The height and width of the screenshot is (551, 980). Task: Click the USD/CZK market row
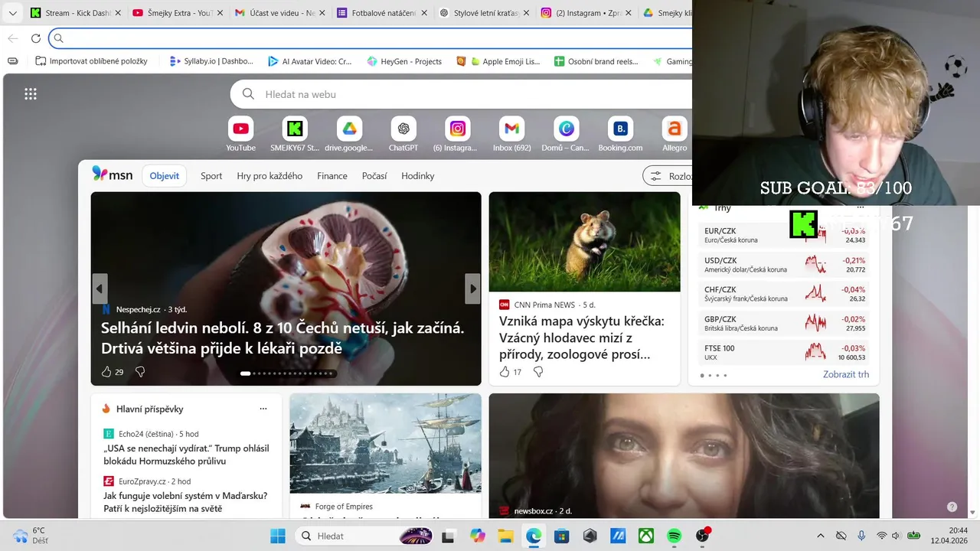tap(784, 265)
